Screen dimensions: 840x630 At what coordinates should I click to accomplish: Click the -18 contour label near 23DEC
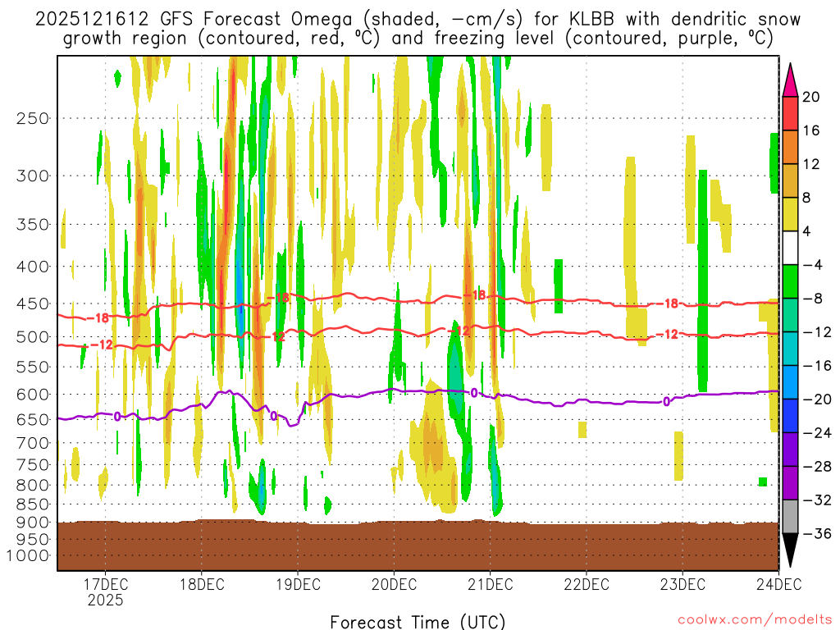click(x=667, y=304)
